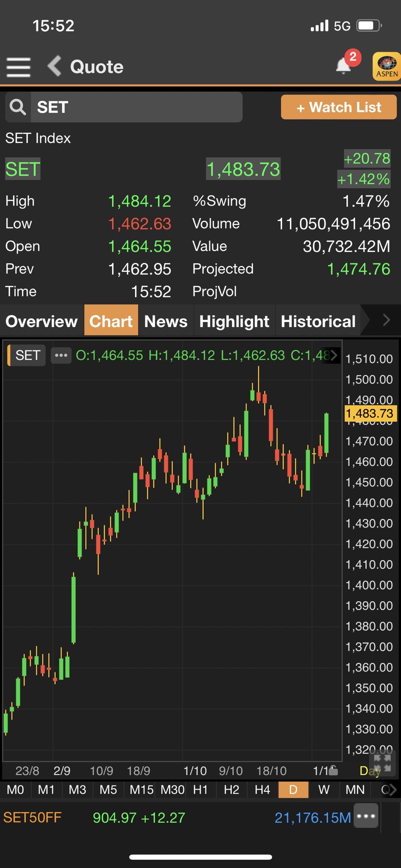Tap the SET Index name label
This screenshot has width=401, height=868.
point(38,138)
